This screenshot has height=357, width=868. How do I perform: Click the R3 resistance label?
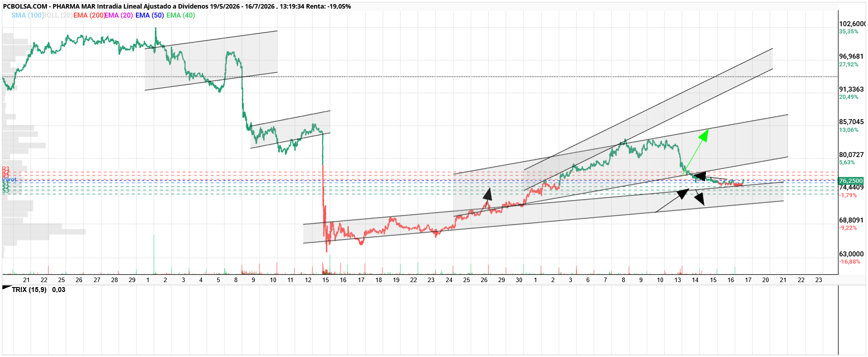5,169
